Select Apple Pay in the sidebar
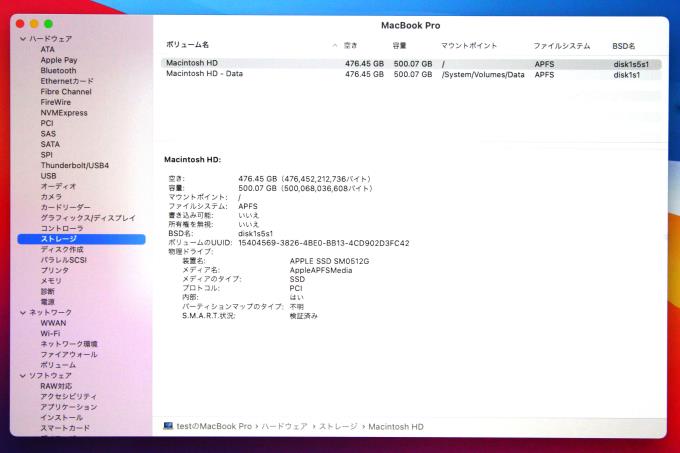The image size is (680, 453). pos(59,60)
